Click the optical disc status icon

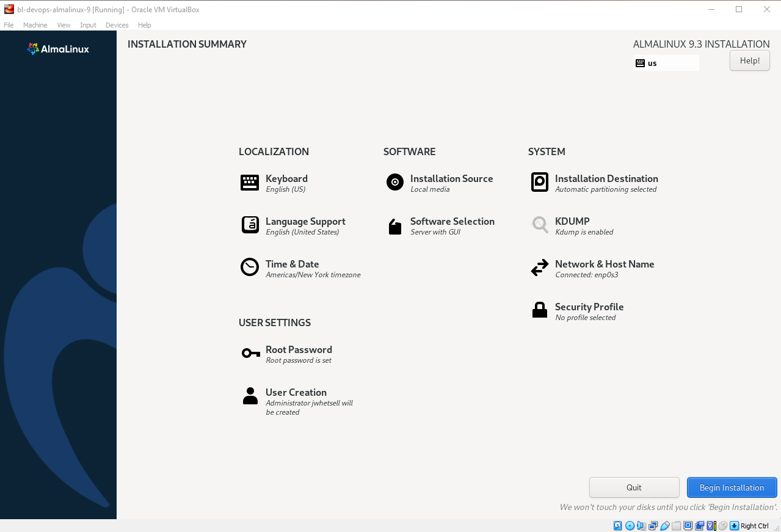pos(630,526)
